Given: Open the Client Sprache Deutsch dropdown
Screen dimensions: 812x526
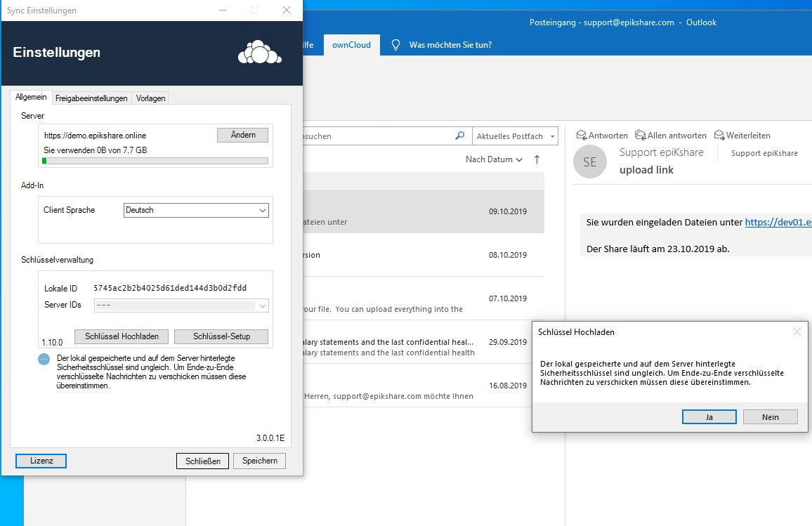Looking at the screenshot, I should 196,210.
